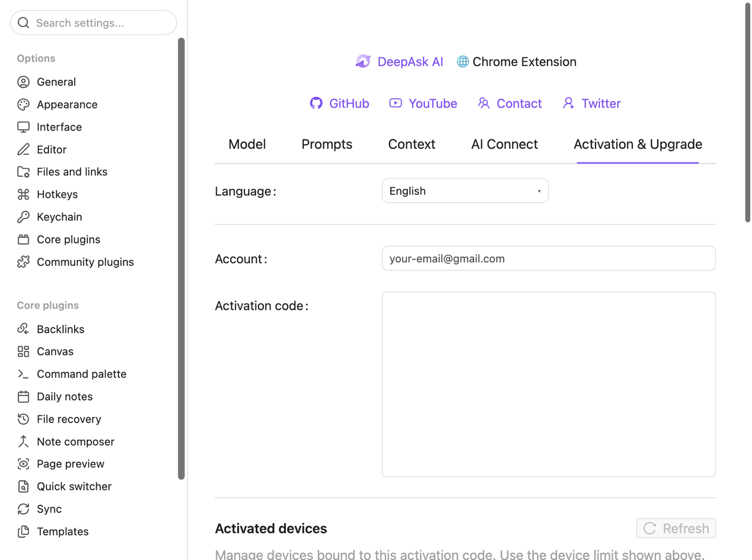Click the sidebar vertical scrollbar

(181, 259)
